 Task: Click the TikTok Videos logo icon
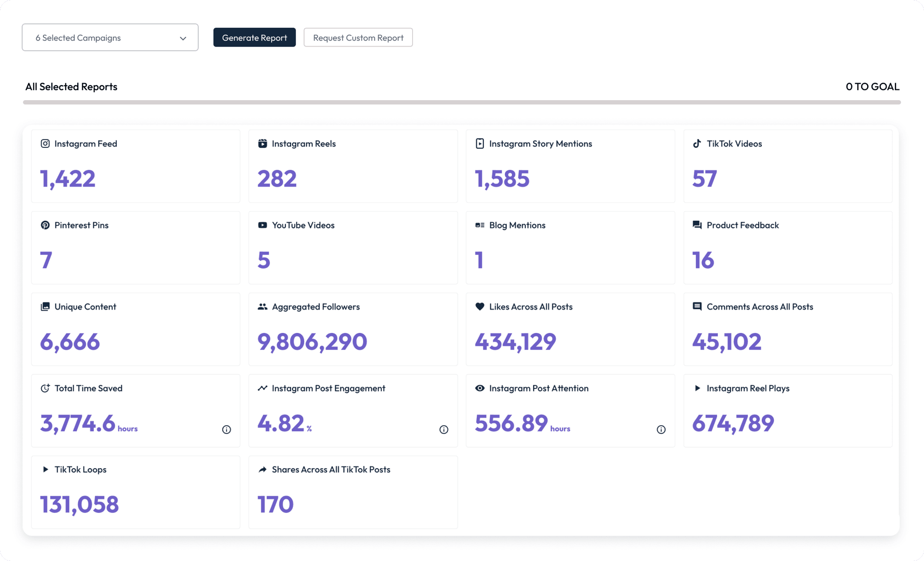pos(697,144)
